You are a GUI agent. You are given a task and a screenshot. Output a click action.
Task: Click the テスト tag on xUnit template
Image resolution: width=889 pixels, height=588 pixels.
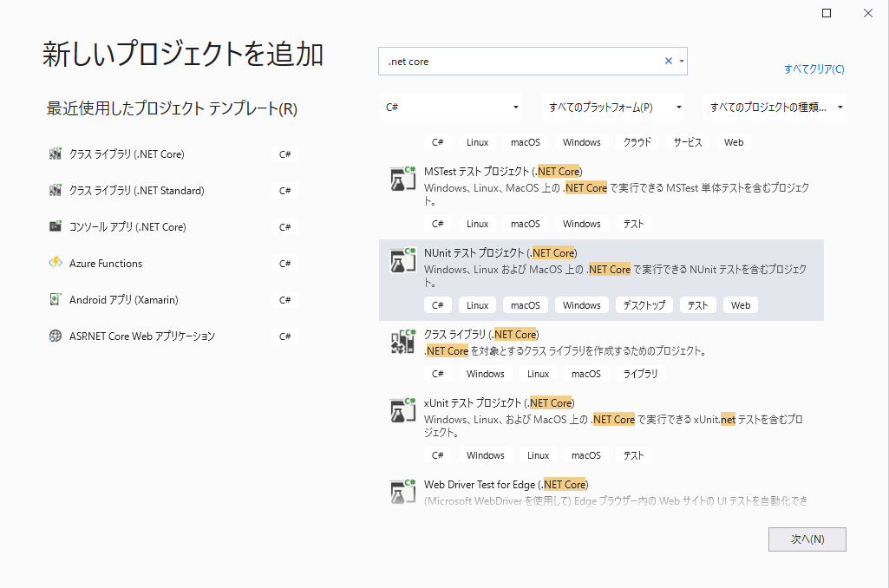tap(633, 455)
